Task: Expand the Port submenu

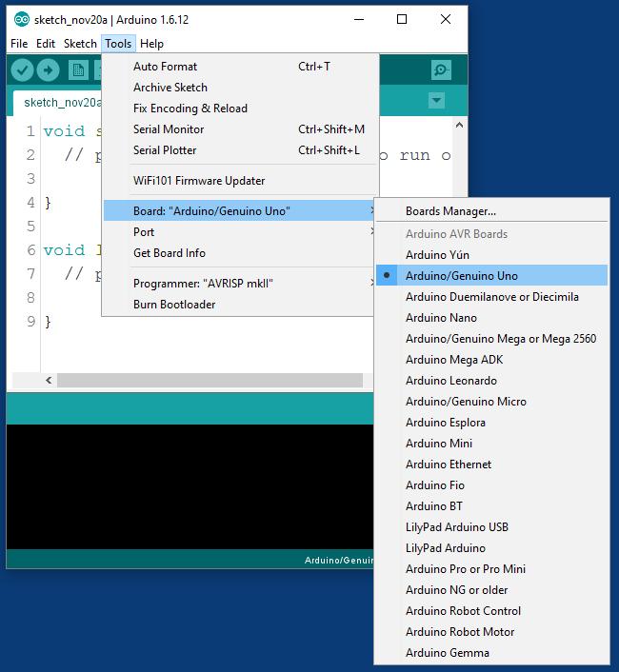Action: 239,232
